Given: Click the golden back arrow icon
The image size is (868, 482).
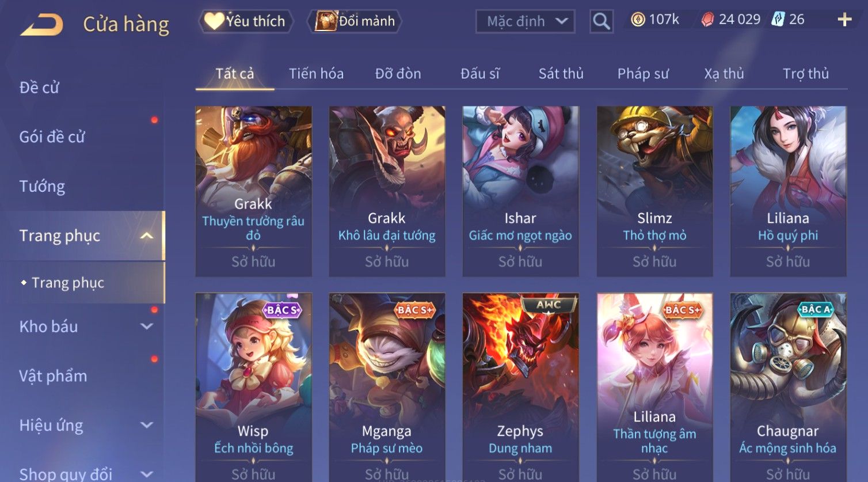Looking at the screenshot, I should coord(41,25).
